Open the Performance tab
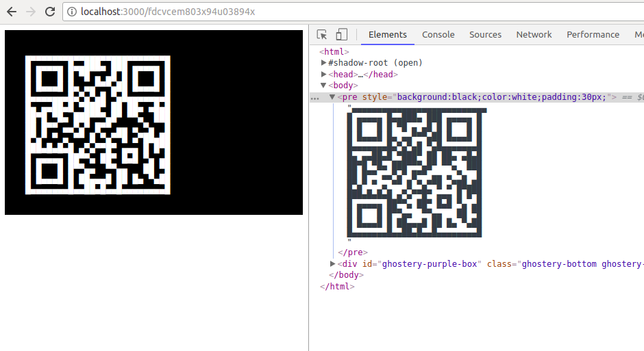Viewport: 644px width, 351px height. [593, 35]
